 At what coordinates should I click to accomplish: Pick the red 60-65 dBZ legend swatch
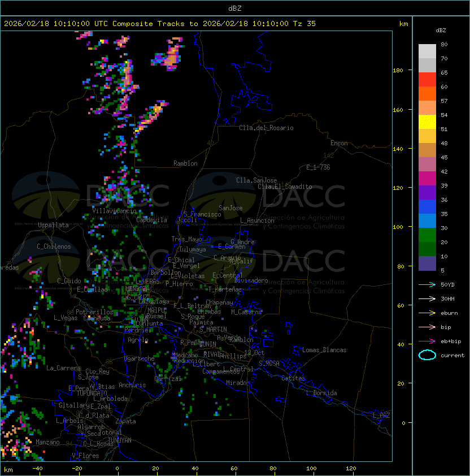[427, 80]
